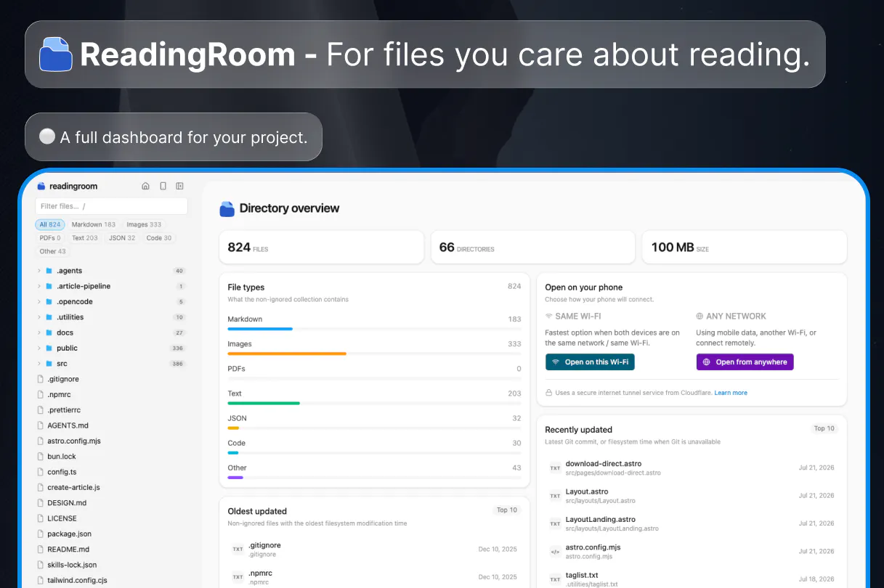Filter by JSON 32
Screen dimensions: 884x588
[122, 238]
